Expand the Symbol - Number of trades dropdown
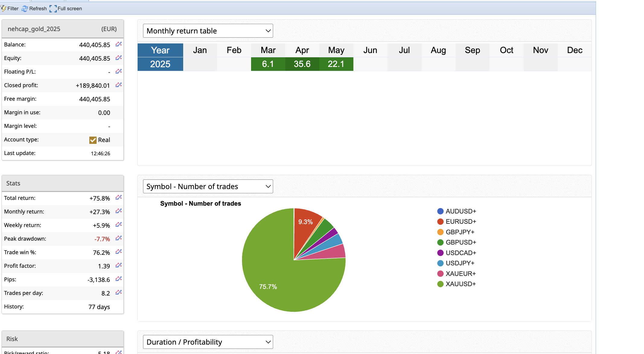Image resolution: width=644 pixels, height=354 pixels. [208, 186]
